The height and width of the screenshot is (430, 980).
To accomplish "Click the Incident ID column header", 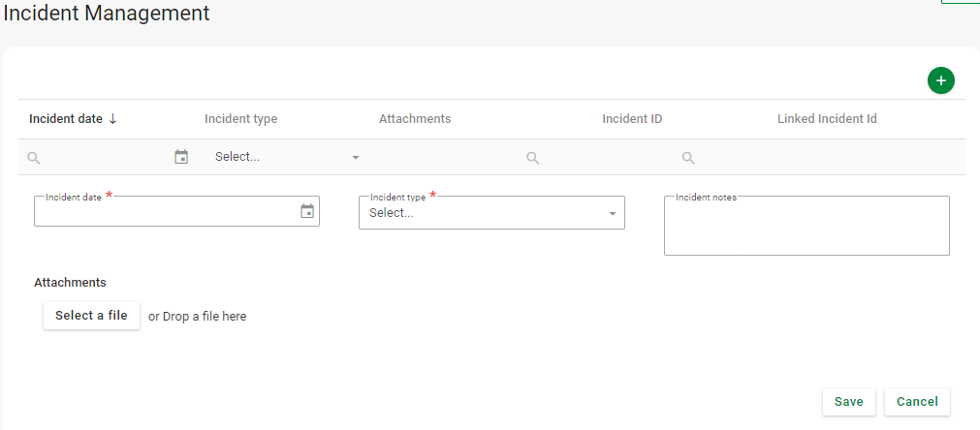I will 632,119.
